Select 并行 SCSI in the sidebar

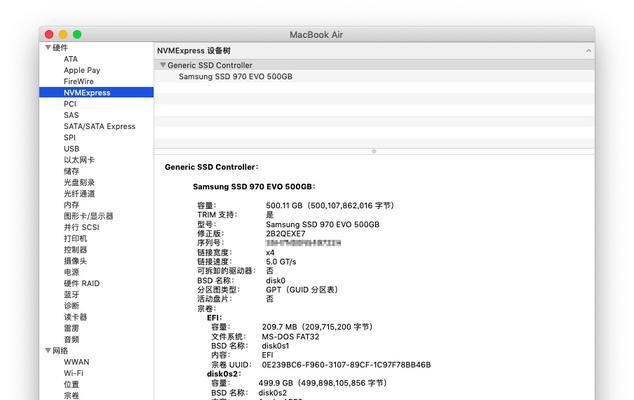tap(82, 227)
